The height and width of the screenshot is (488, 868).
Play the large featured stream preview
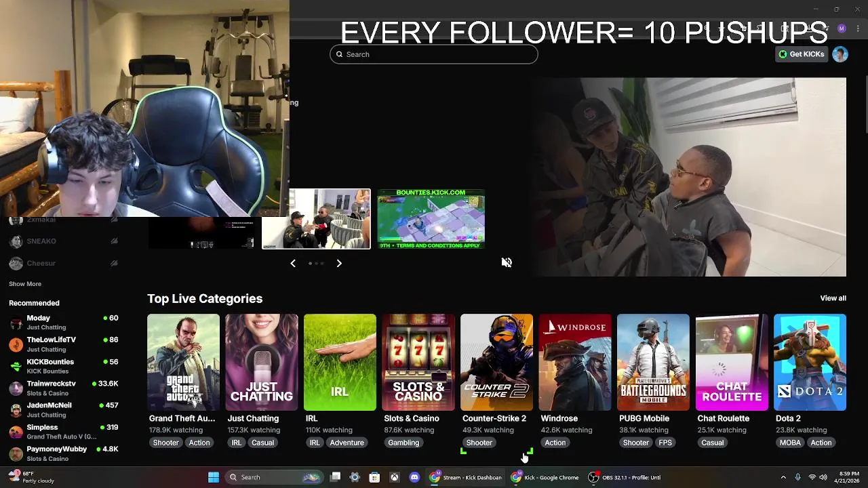coord(688,177)
